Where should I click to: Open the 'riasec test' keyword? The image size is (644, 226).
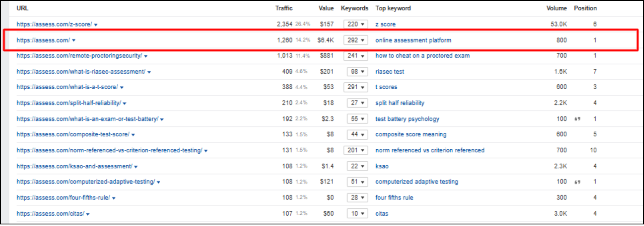(390, 72)
